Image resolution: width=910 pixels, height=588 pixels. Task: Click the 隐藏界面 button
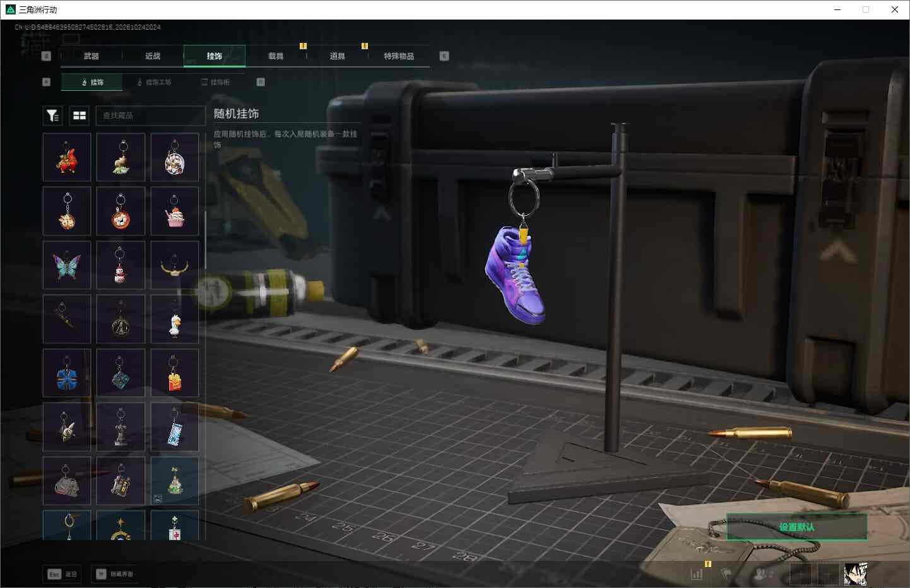(116, 574)
